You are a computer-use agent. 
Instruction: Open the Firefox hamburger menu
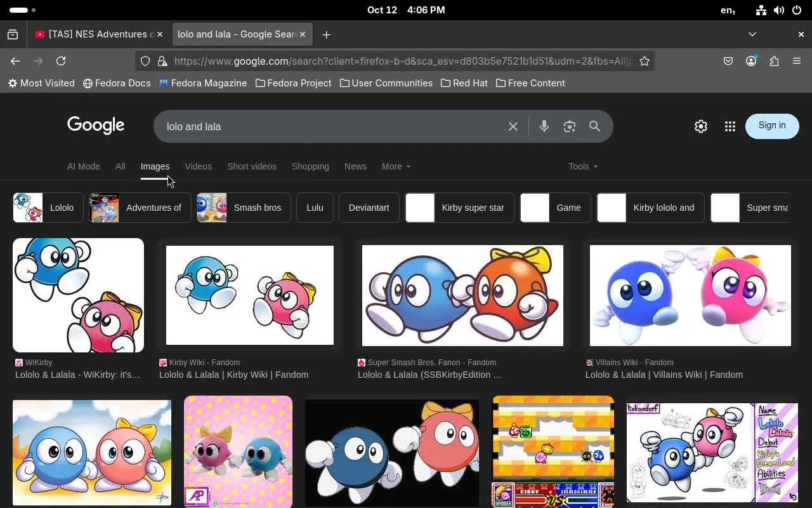coord(797,61)
